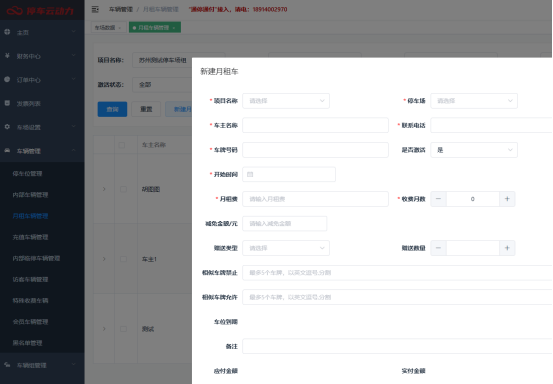553x384 pixels.
Task: Click the 车场设置 gear icon in sidebar
Action: 7,127
